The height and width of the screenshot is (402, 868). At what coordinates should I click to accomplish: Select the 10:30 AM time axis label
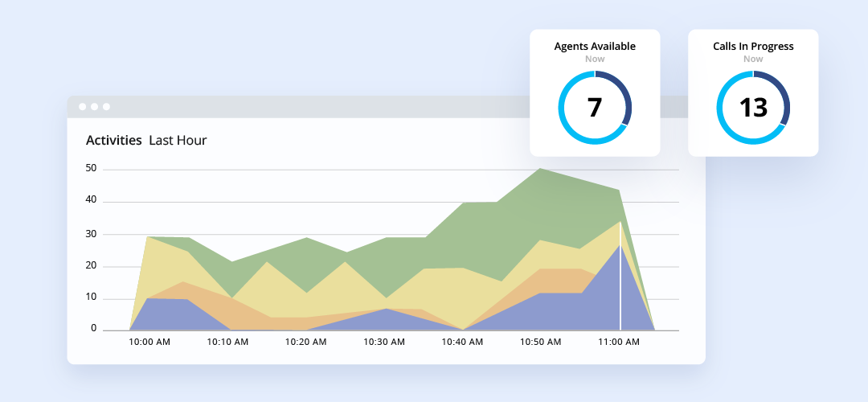click(384, 343)
